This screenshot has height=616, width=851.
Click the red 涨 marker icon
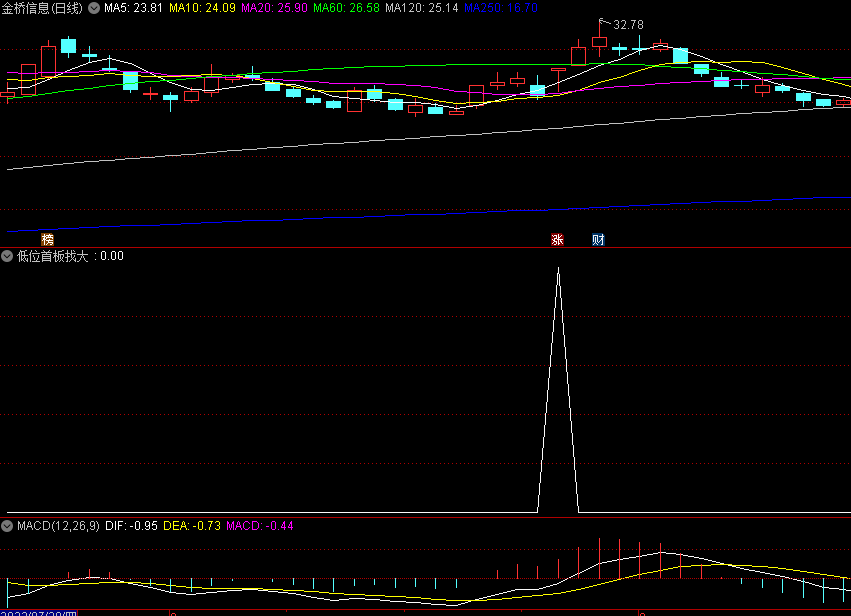[x=557, y=239]
